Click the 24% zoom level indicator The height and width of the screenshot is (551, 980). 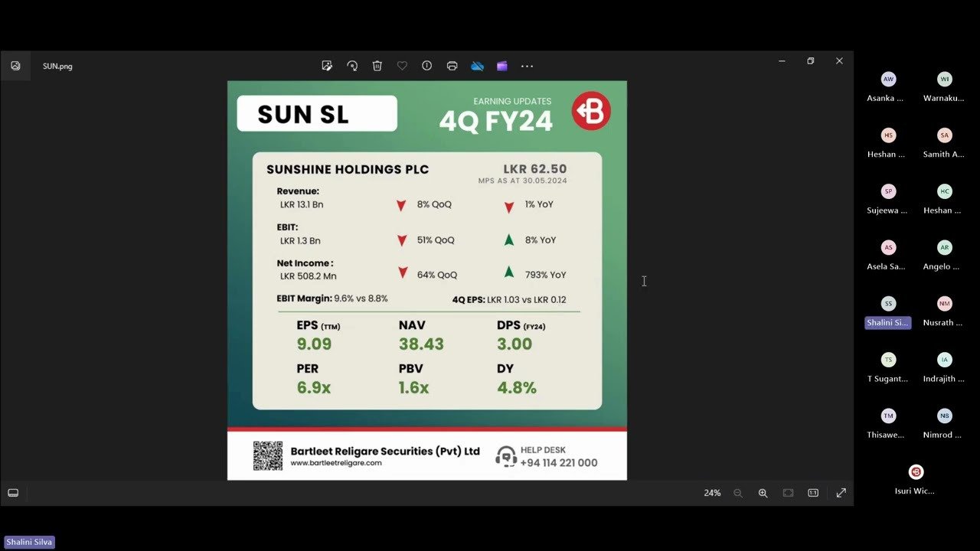click(712, 493)
